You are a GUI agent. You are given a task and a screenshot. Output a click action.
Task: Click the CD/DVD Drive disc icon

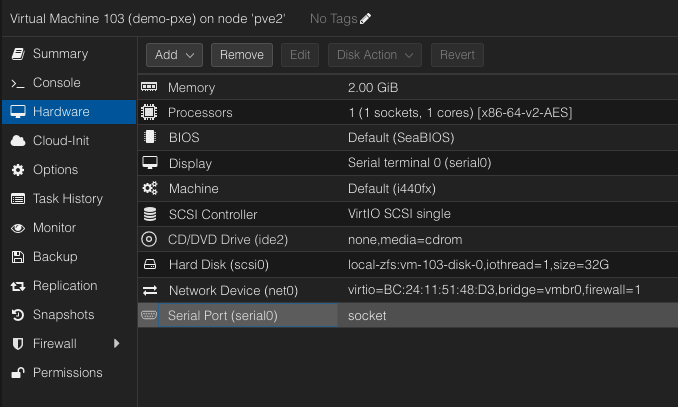point(150,239)
